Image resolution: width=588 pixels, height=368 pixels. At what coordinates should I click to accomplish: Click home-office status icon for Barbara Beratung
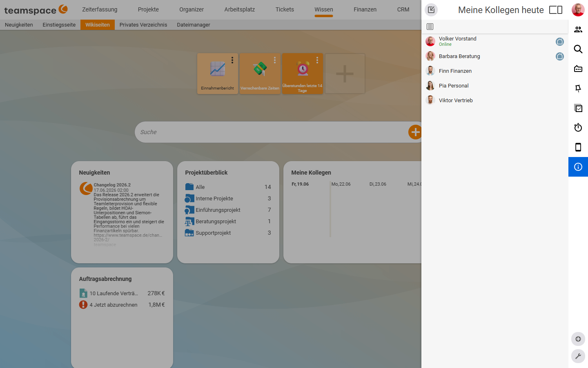(560, 56)
